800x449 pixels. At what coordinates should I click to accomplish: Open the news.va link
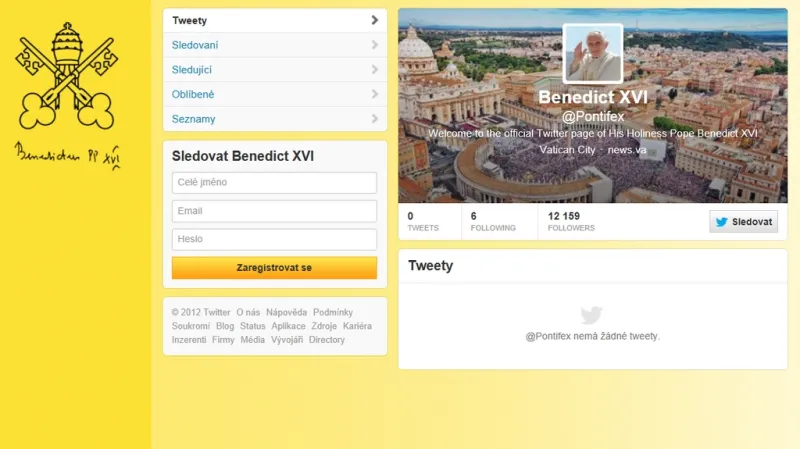coord(627,150)
